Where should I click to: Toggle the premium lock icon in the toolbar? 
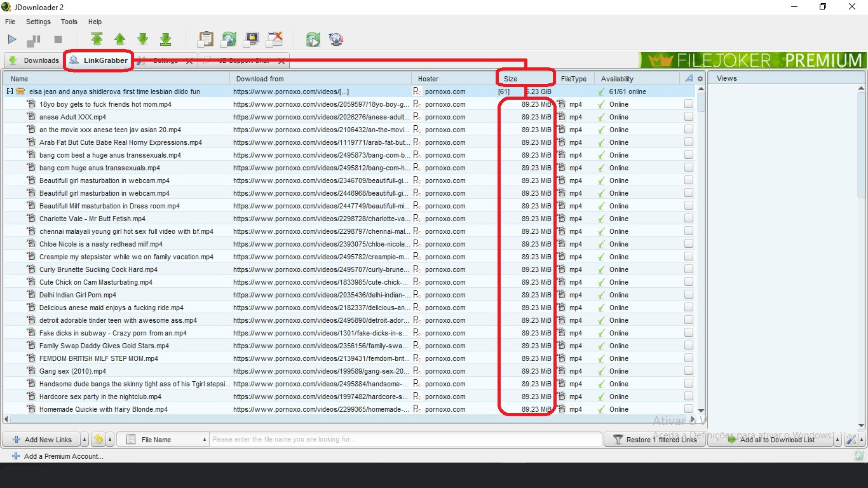pos(251,39)
